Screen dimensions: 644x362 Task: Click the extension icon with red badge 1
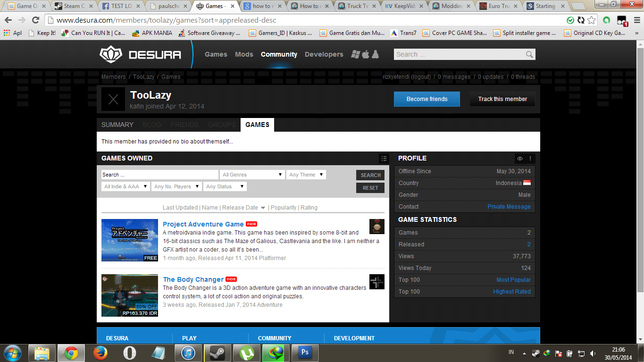coord(622,21)
